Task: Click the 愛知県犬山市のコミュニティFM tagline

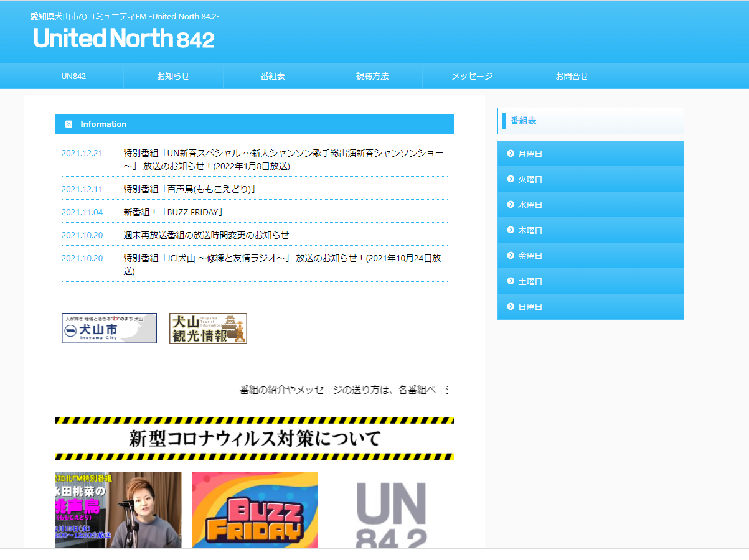Action: [x=125, y=16]
